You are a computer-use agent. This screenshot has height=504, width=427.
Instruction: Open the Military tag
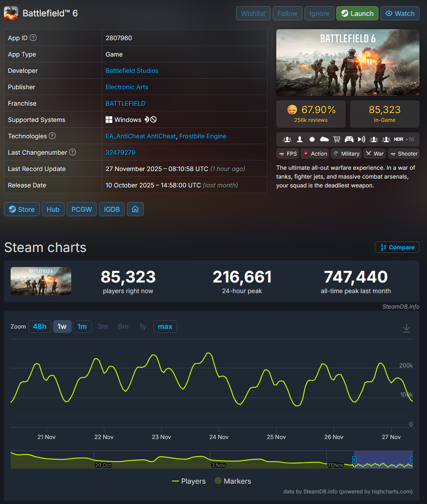[x=347, y=154]
